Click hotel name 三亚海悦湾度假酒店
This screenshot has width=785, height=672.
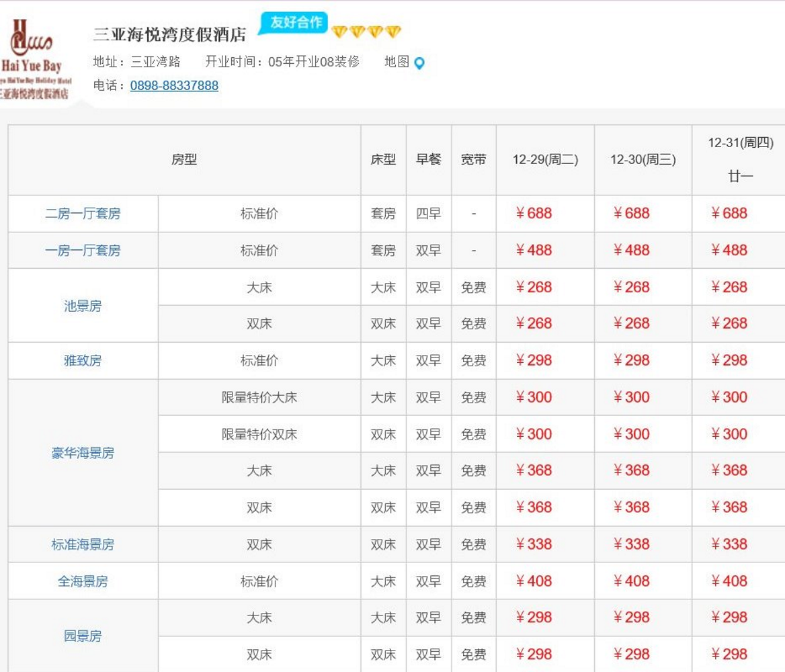[170, 34]
